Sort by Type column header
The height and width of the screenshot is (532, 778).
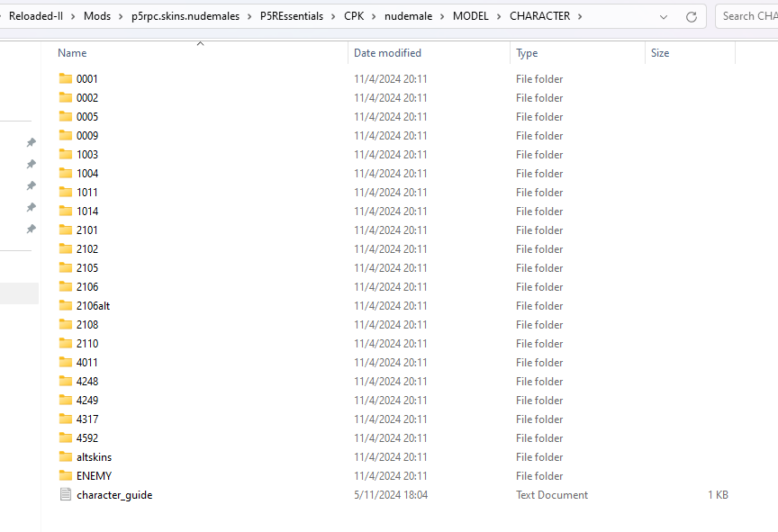tap(527, 53)
